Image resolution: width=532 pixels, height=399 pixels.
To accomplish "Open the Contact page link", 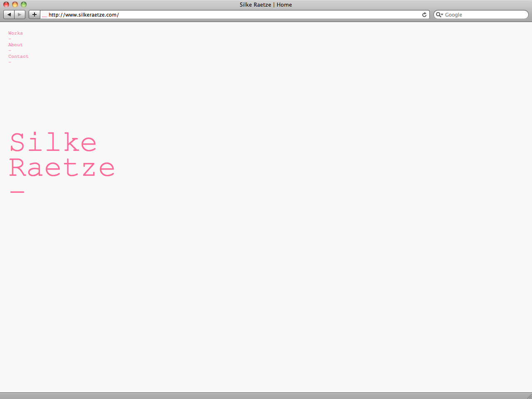I will point(18,57).
